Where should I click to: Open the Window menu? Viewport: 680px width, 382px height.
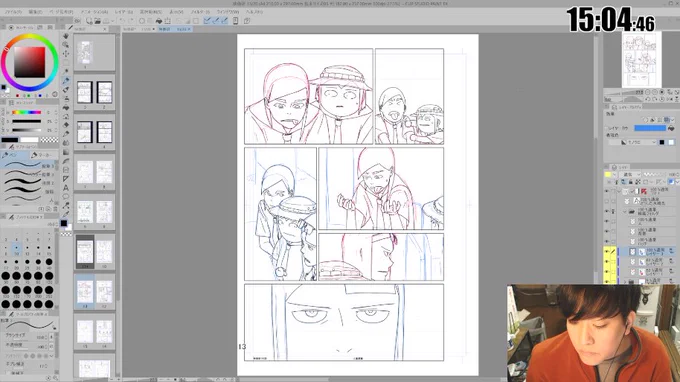click(228, 12)
